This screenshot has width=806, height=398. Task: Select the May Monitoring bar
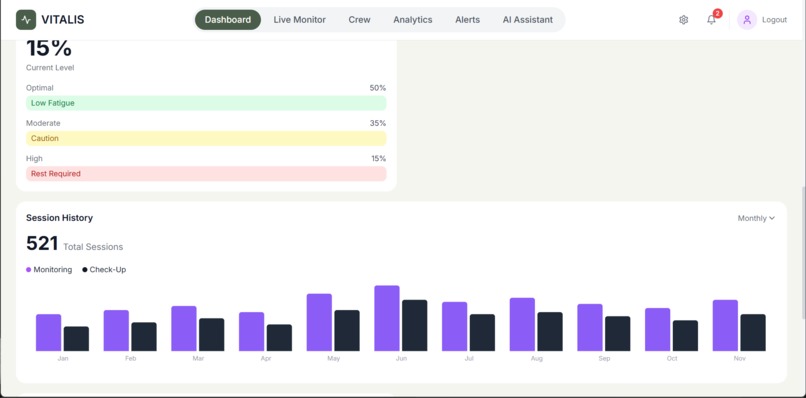(x=319, y=322)
